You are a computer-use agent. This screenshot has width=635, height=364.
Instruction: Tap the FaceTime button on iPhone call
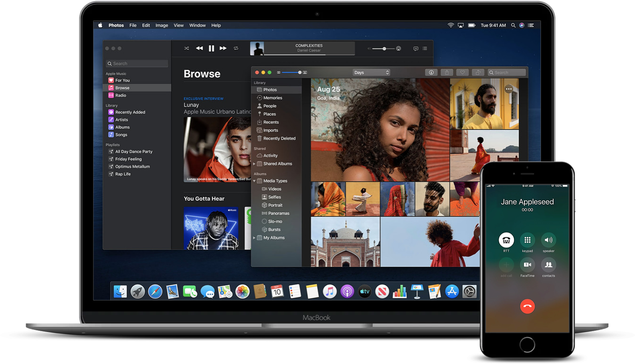pyautogui.click(x=528, y=265)
